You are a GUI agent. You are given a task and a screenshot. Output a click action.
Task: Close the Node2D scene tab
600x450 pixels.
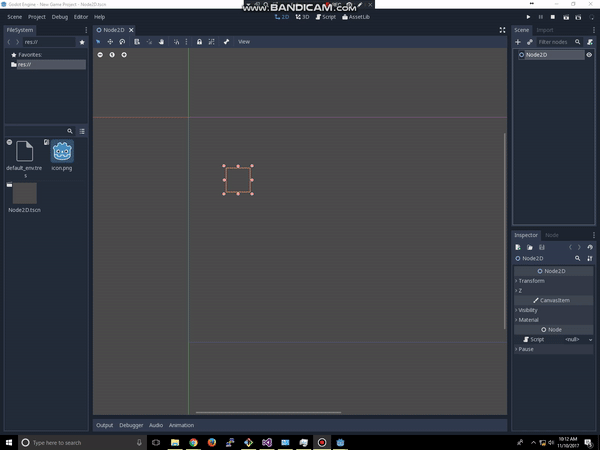(131, 30)
